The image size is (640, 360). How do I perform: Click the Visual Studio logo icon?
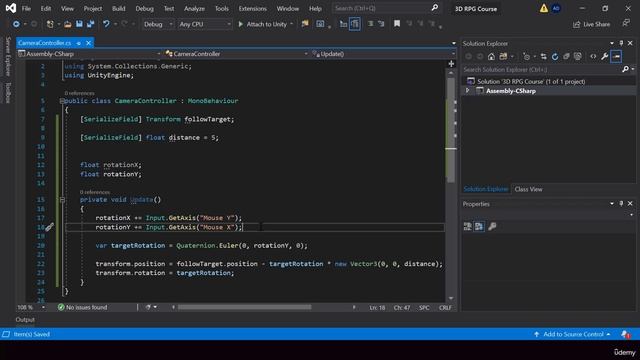(x=11, y=8)
